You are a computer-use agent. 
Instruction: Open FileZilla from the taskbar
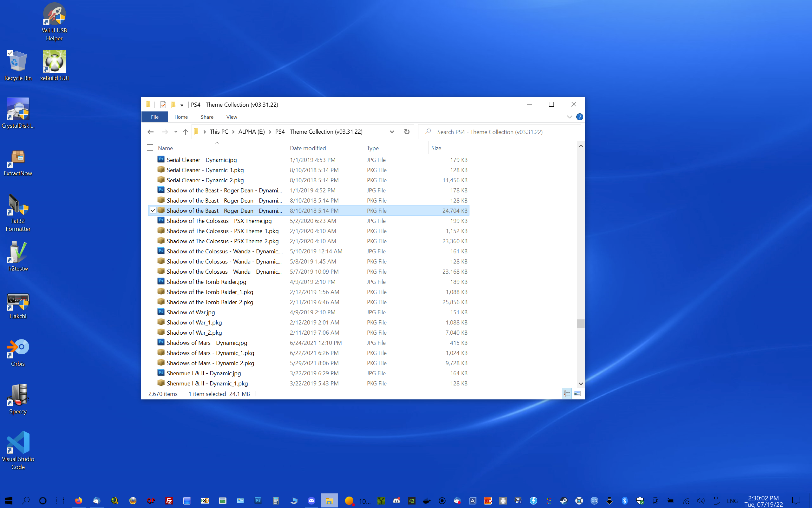pos(169,501)
